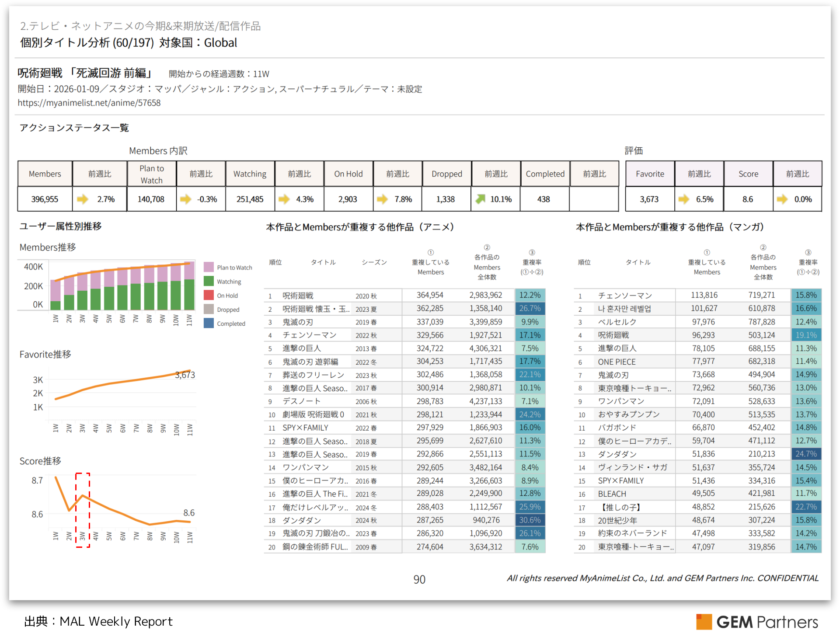
Task: Click the yellow arrow next to Favorite 6.5%
Action: coord(683,199)
